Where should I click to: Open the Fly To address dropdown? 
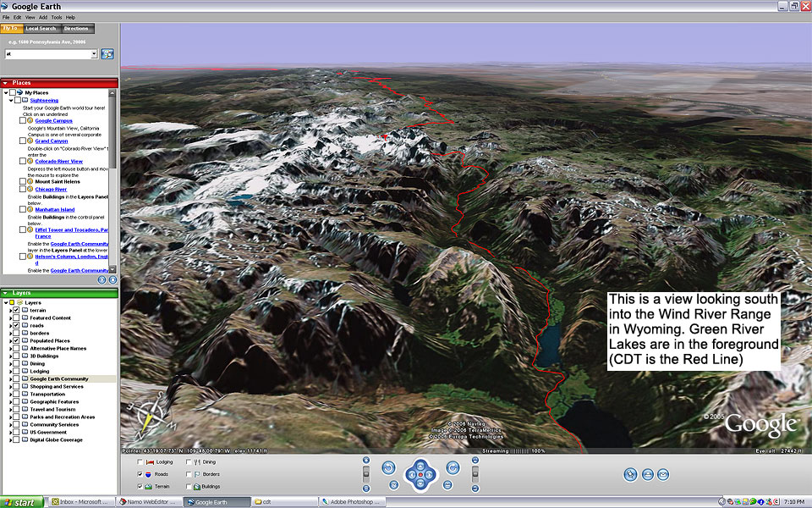tap(94, 54)
